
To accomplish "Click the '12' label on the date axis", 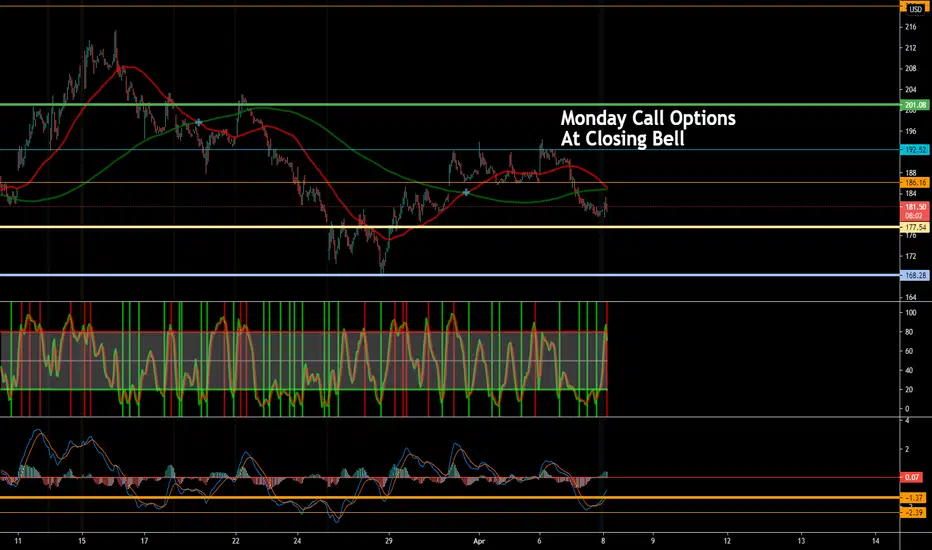I will (x=727, y=541).
